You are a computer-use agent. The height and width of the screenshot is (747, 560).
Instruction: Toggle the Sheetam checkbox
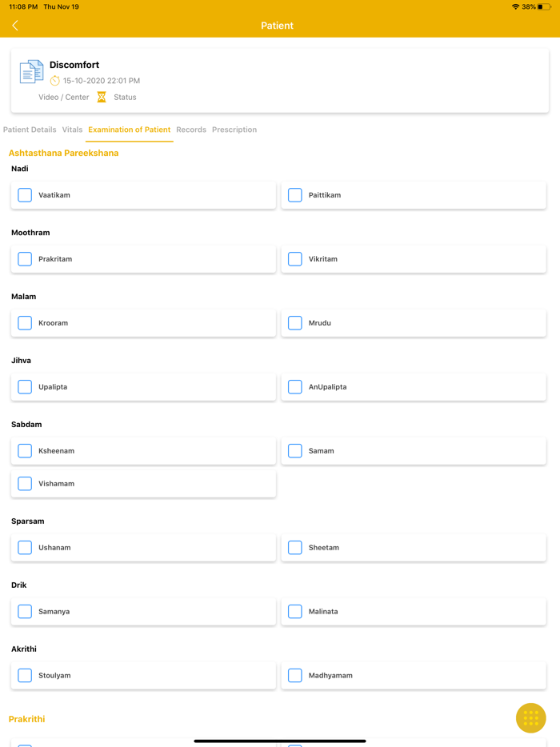point(295,548)
